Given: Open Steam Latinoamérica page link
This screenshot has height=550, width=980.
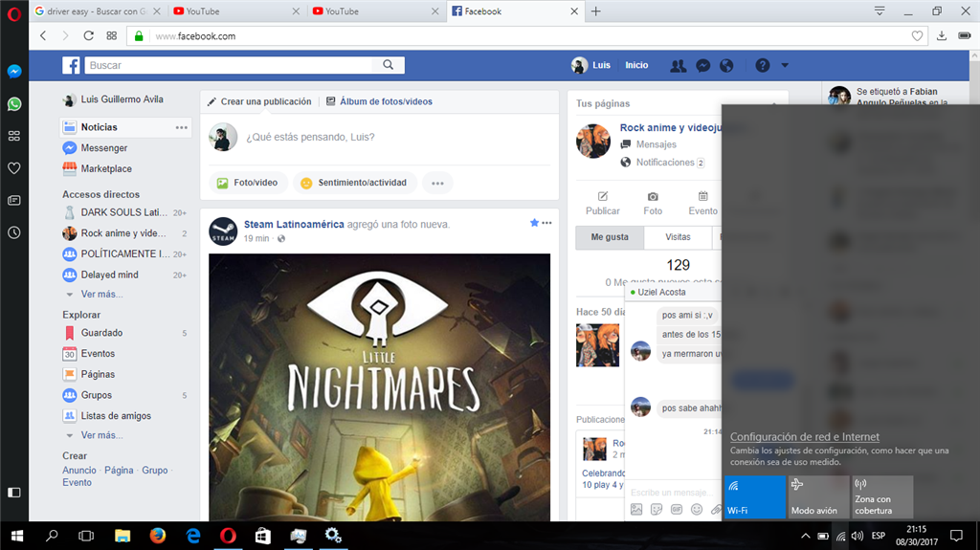Looking at the screenshot, I should [x=294, y=225].
